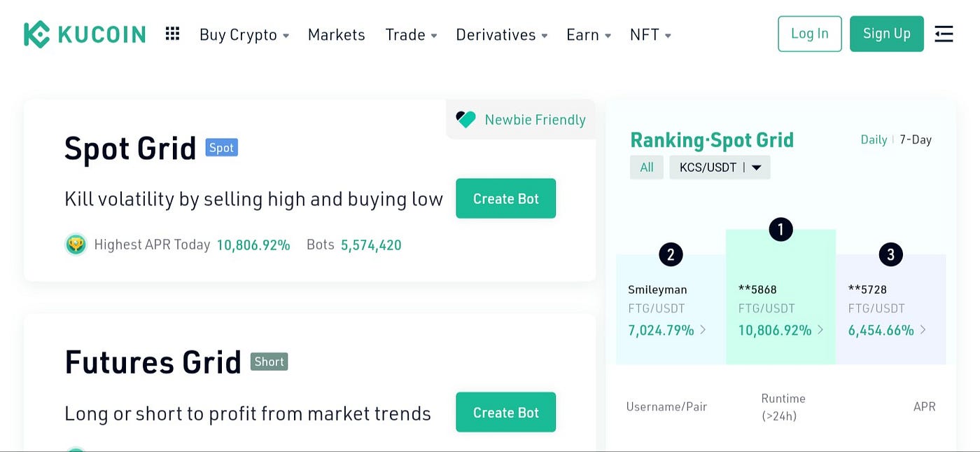The width and height of the screenshot is (980, 452).
Task: Click the Bots count 5,574,420
Action: point(371,245)
